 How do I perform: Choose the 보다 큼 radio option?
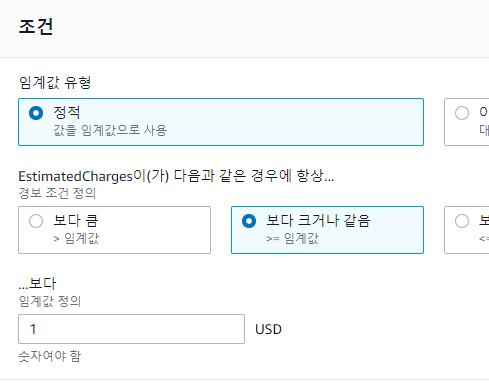(x=36, y=221)
